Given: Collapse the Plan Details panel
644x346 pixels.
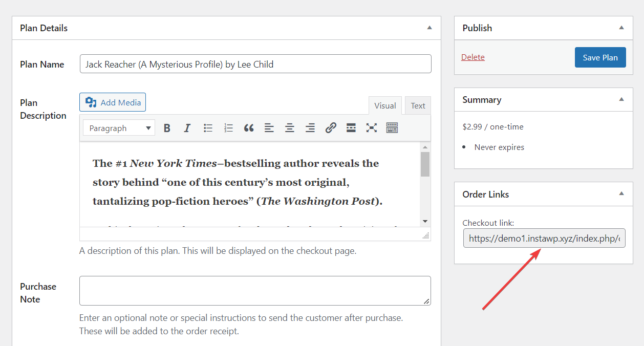Looking at the screenshot, I should [430, 28].
